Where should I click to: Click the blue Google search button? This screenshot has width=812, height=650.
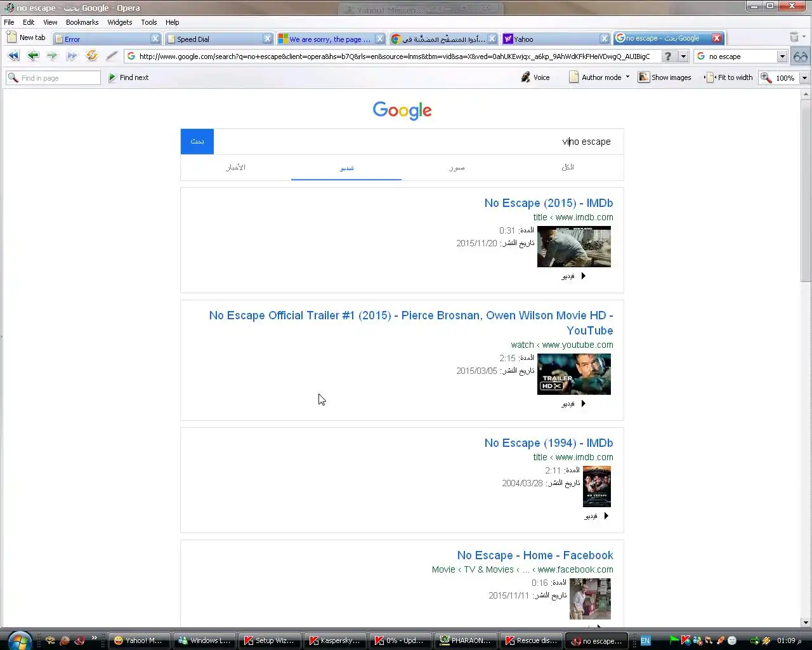(x=197, y=141)
